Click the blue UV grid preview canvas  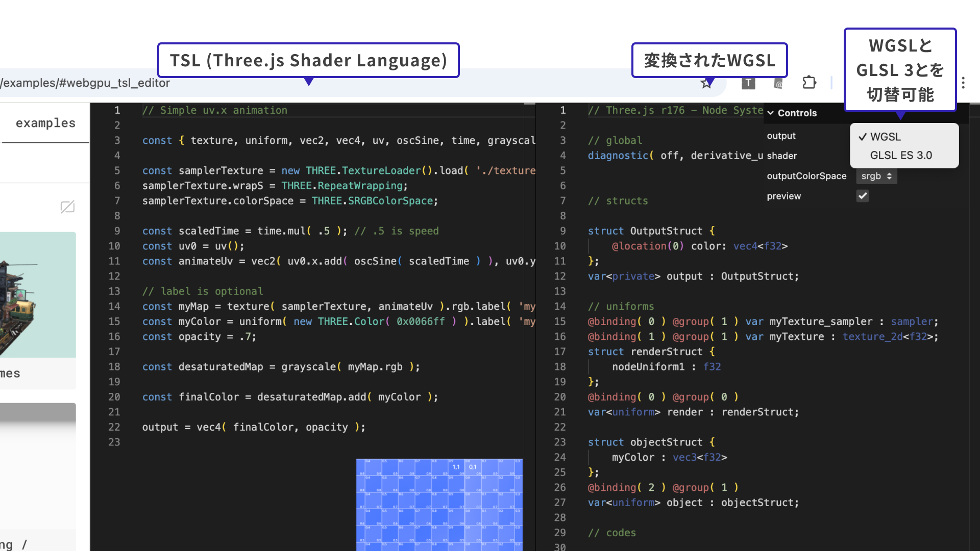pyautogui.click(x=439, y=504)
